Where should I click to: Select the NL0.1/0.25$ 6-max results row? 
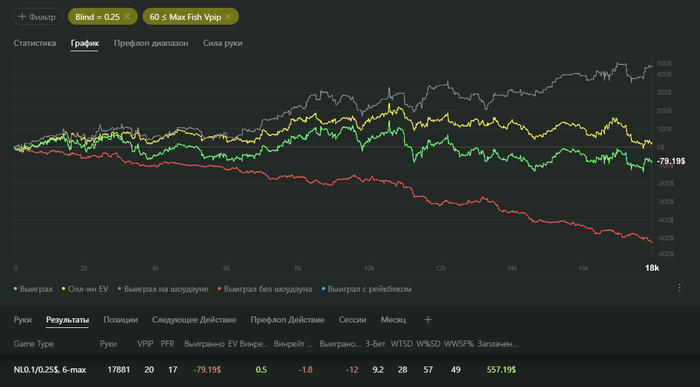click(350, 370)
